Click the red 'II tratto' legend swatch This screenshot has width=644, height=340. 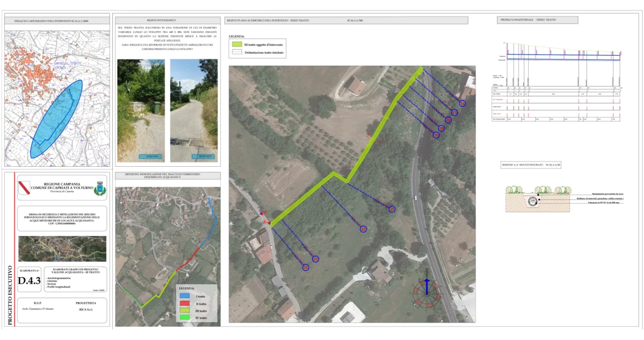click(x=185, y=303)
